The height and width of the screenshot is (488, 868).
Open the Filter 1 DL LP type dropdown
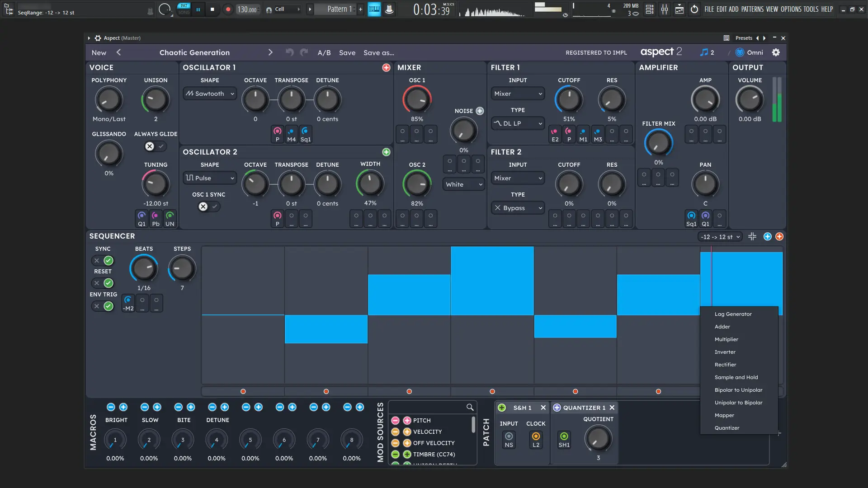pyautogui.click(x=518, y=123)
